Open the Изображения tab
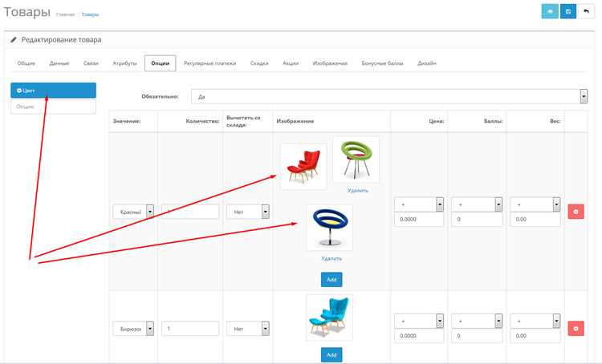 tap(330, 63)
